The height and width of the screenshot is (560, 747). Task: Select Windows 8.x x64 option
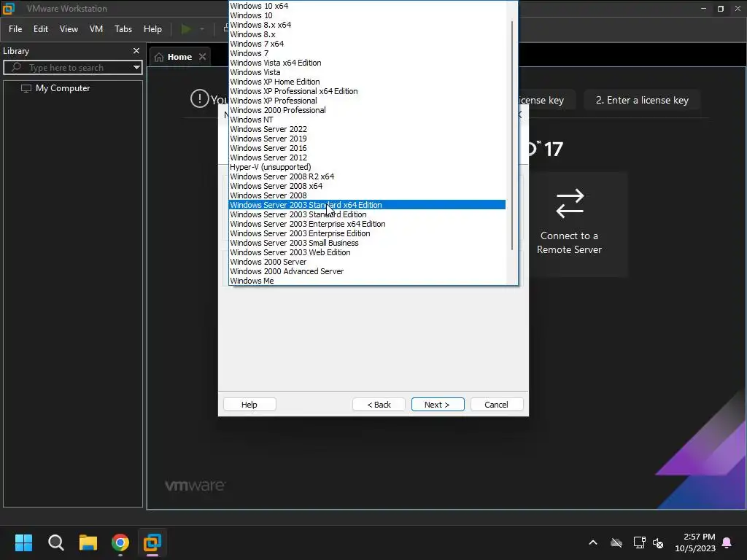click(368, 25)
